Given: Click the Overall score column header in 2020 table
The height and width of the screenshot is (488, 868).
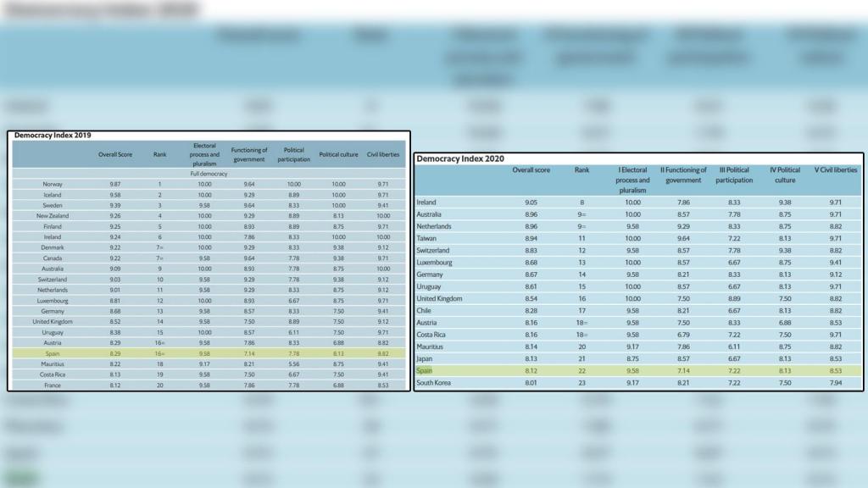Looking at the screenshot, I should coord(531,170).
